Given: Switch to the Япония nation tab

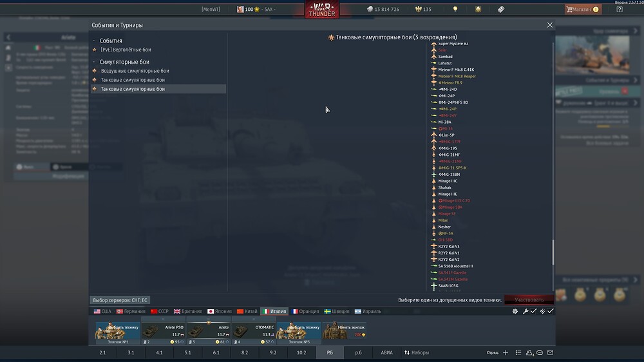Looking at the screenshot, I should [220, 312].
